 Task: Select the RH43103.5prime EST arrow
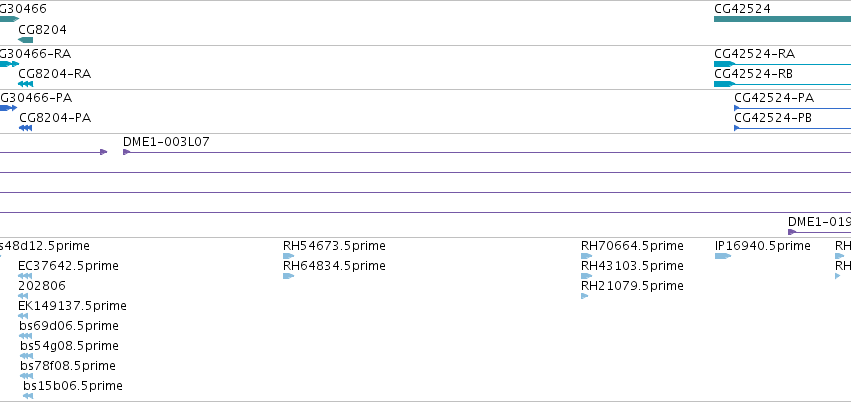click(x=587, y=276)
